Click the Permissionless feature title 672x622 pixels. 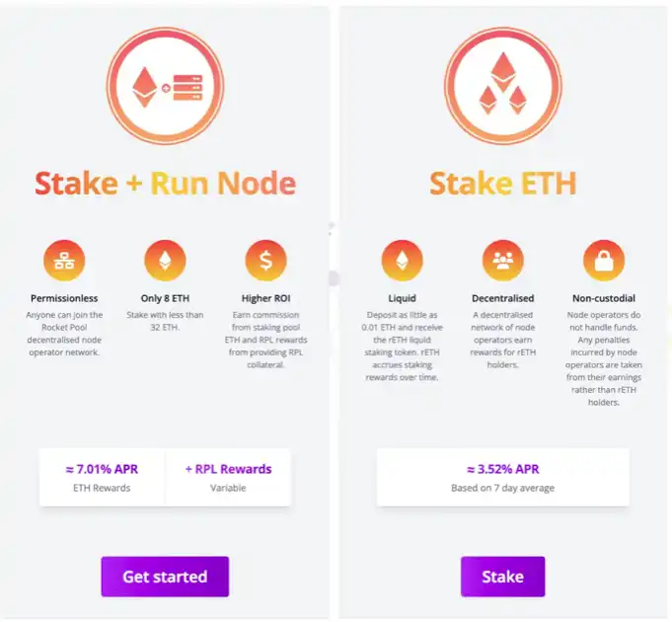pyautogui.click(x=64, y=298)
